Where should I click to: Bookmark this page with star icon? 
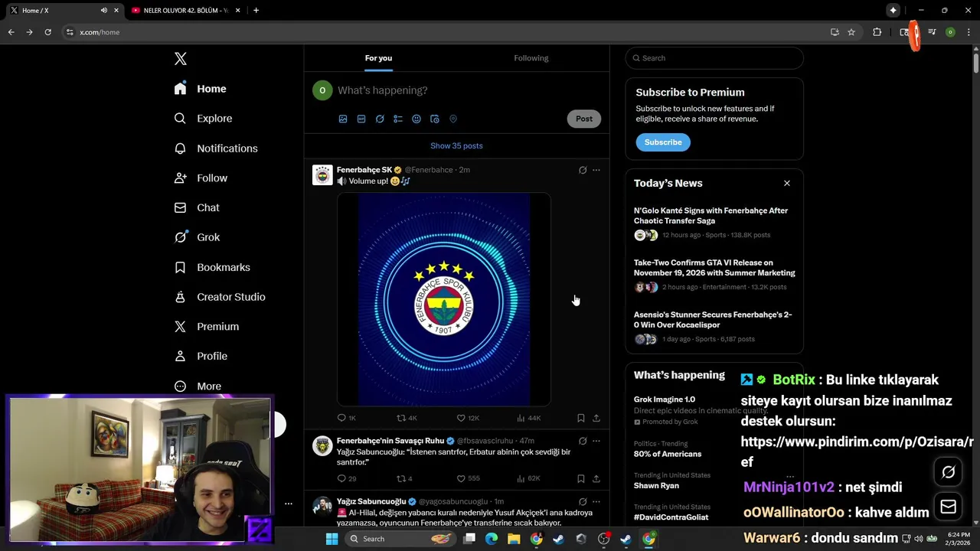pyautogui.click(x=851, y=32)
